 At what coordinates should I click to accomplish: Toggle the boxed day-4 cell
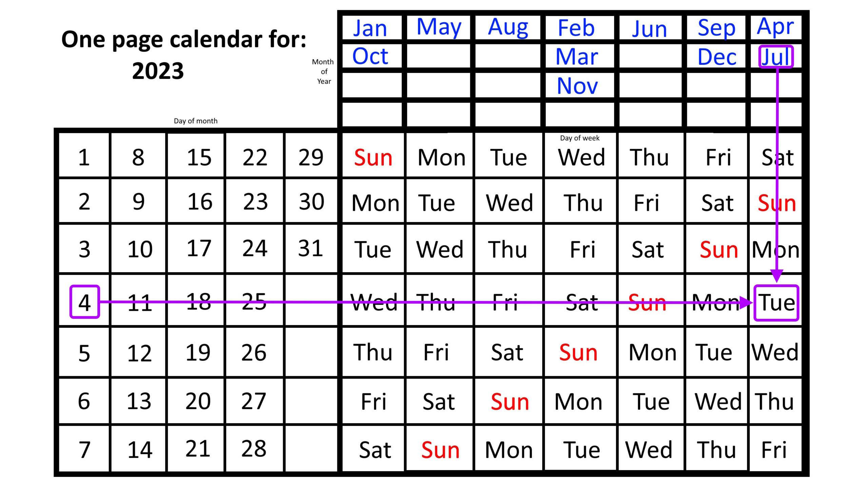(83, 302)
